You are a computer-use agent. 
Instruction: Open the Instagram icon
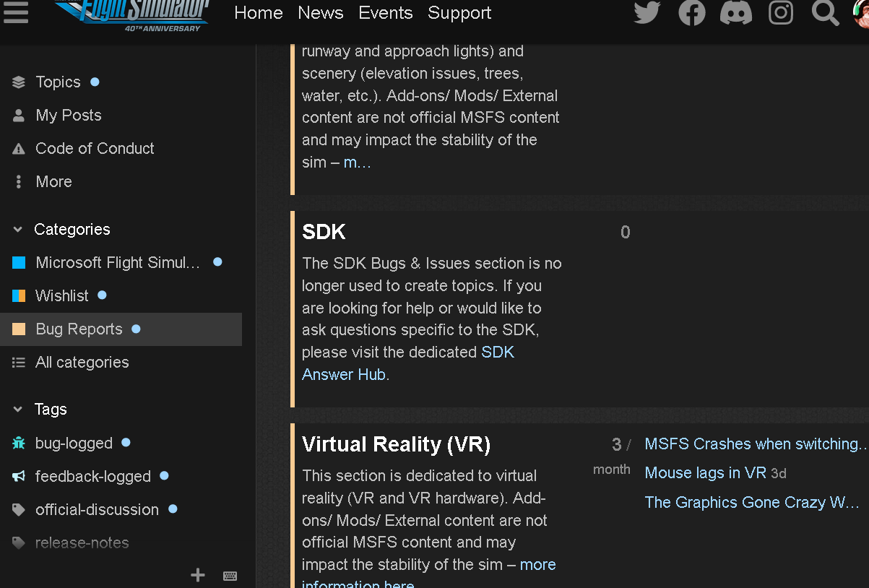(781, 12)
